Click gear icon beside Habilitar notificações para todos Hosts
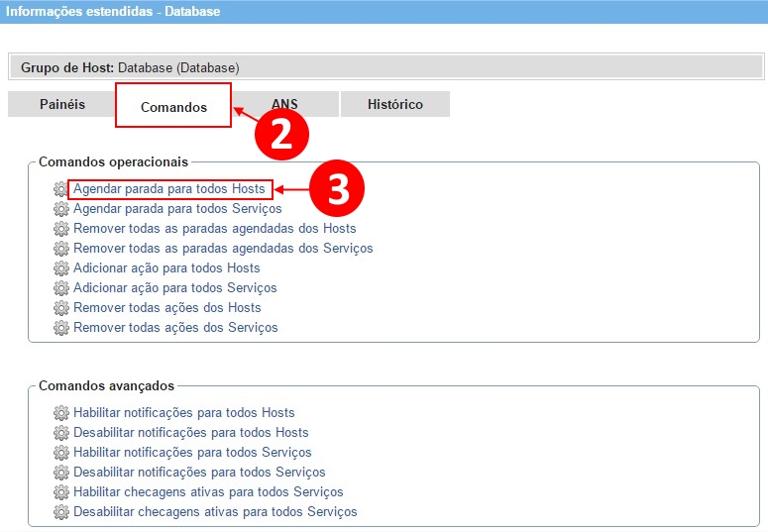This screenshot has height=532, width=768. [x=61, y=413]
